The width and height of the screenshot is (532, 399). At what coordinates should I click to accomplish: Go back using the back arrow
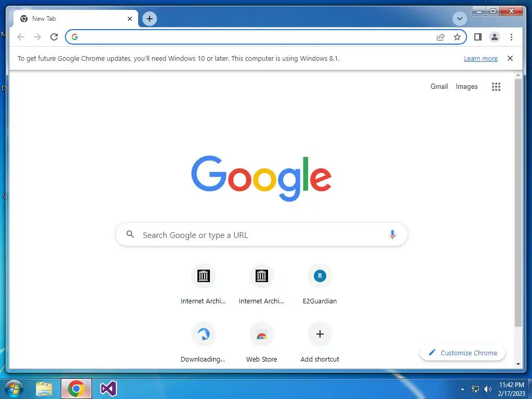pyautogui.click(x=21, y=37)
